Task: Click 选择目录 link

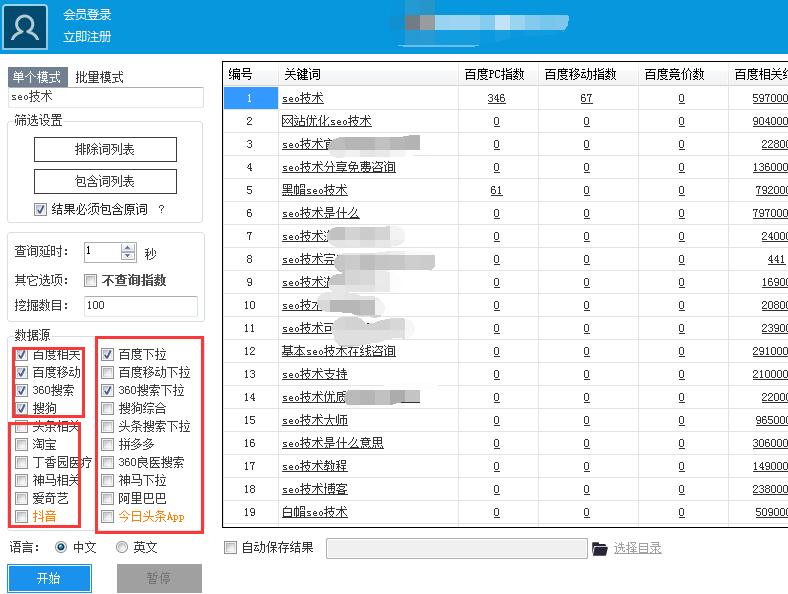Action: coord(637,548)
